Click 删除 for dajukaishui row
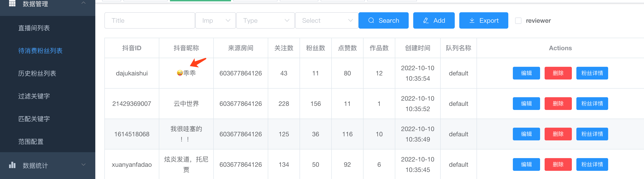644x179 pixels. pos(558,73)
